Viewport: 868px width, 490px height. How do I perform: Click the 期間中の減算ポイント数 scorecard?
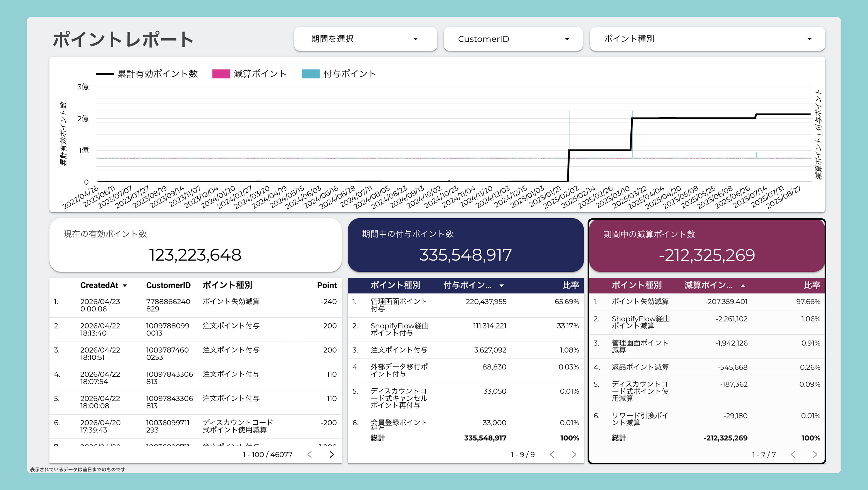[x=707, y=246]
